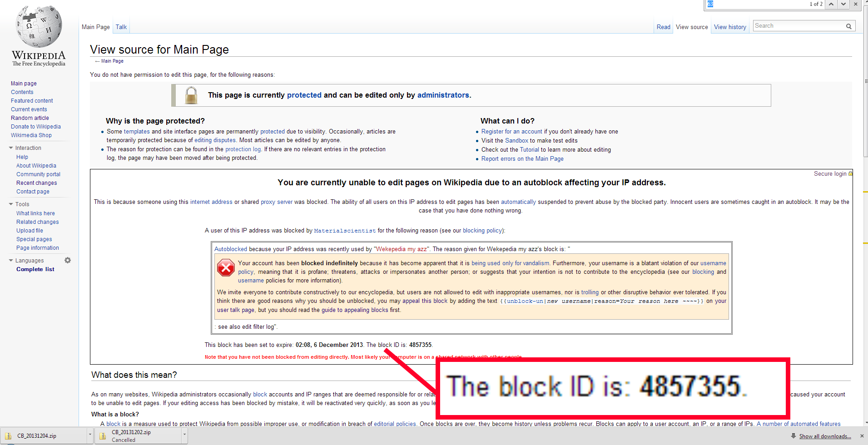
Task: Open Upload file link
Action: click(x=30, y=231)
